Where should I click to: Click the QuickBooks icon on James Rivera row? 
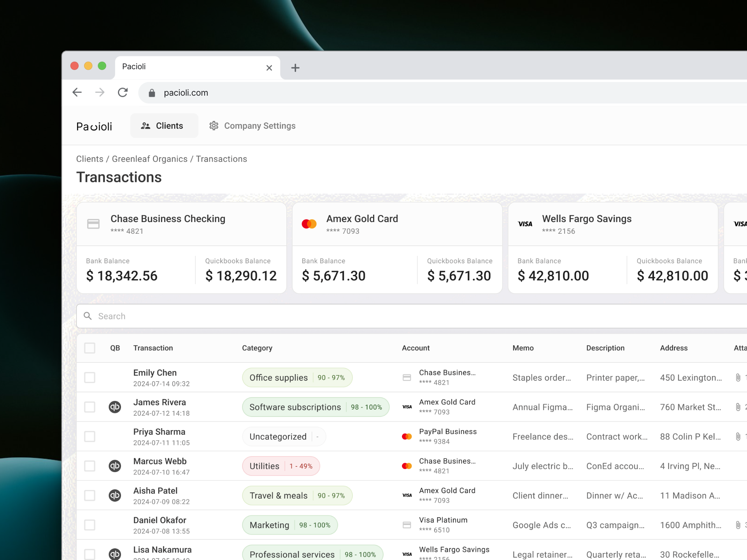point(115,407)
